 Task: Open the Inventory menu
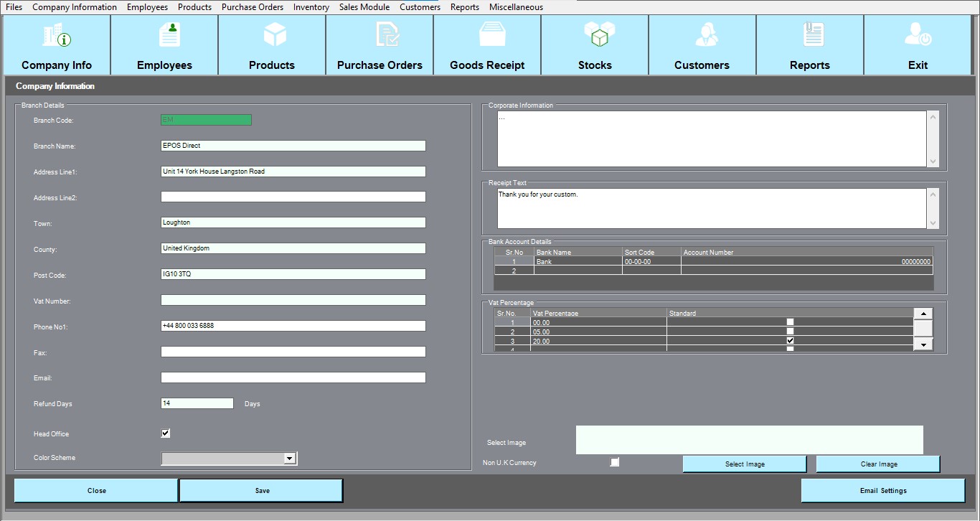click(311, 7)
